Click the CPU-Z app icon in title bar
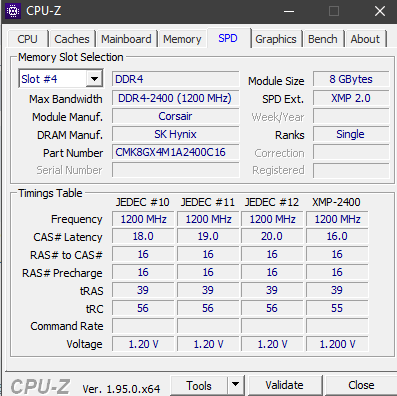 coord(13,11)
